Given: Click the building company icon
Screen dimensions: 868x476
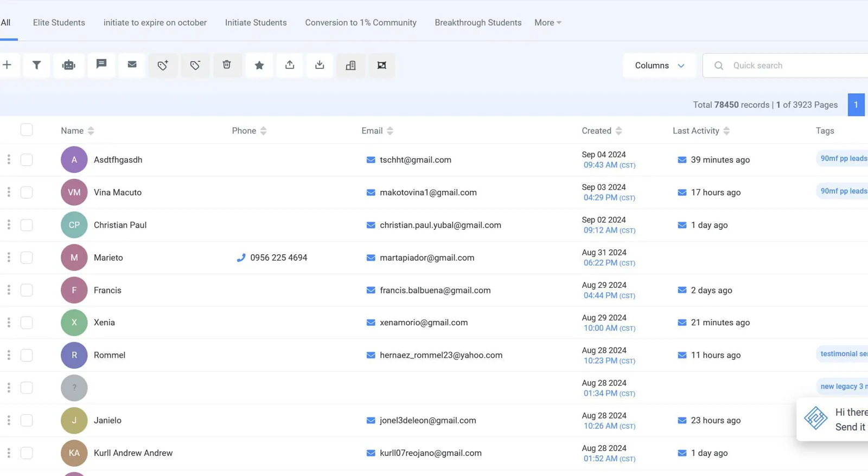Looking at the screenshot, I should [350, 65].
